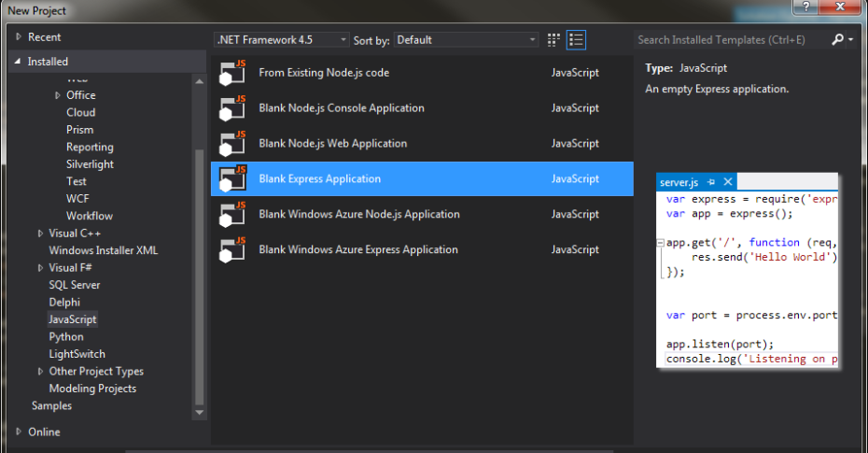Open the Sort by Default dropdown
The width and height of the screenshot is (868, 453).
pos(466,40)
